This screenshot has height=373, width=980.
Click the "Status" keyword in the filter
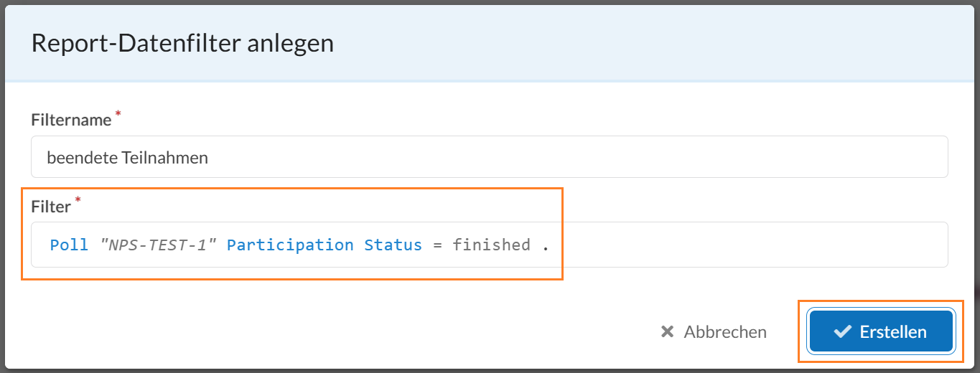click(393, 245)
